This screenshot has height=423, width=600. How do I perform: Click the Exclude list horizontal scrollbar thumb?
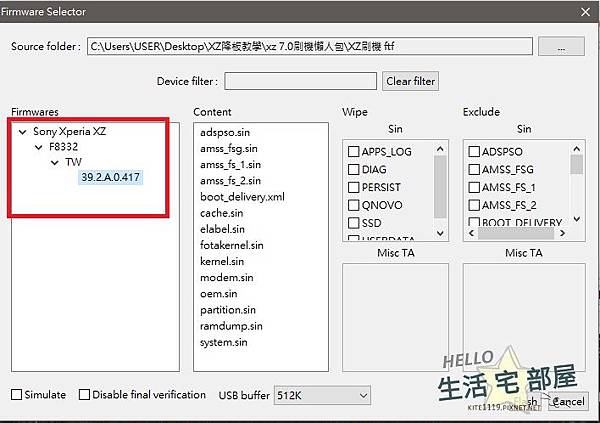(x=516, y=233)
